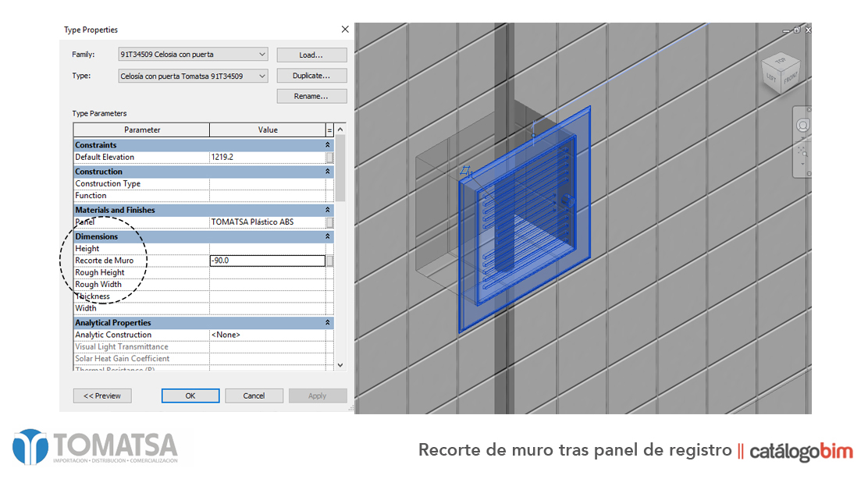Open the Family dropdown list
Image resolution: width=868 pixels, height=479 pixels.
click(x=261, y=55)
